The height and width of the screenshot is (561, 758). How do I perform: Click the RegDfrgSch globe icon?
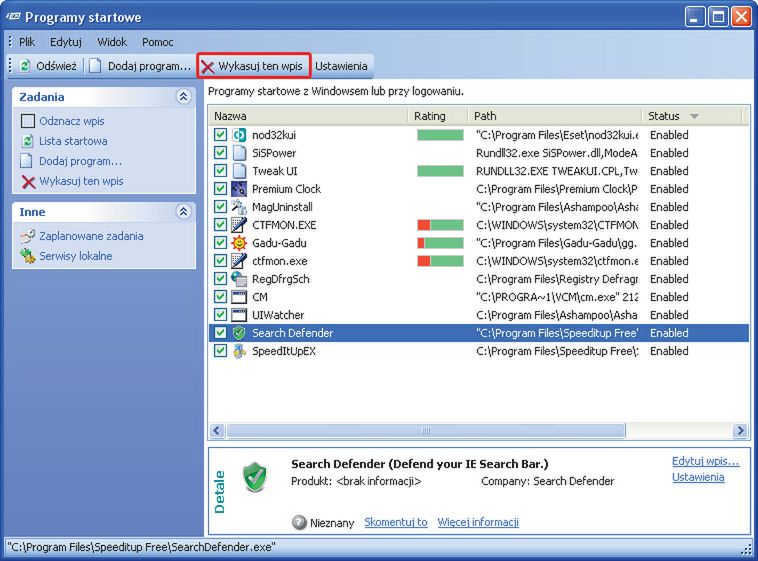(x=239, y=279)
